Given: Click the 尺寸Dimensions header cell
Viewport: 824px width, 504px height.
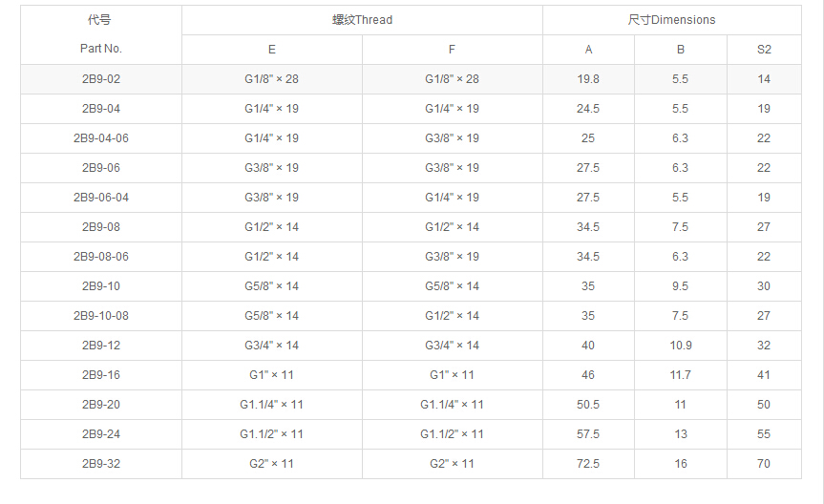Looking at the screenshot, I should pyautogui.click(x=671, y=20).
